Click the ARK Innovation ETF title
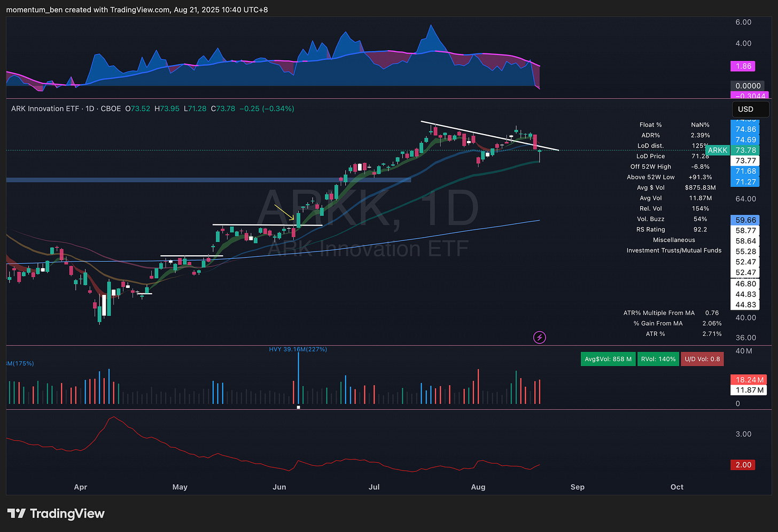The height and width of the screenshot is (532, 778). (x=45, y=108)
